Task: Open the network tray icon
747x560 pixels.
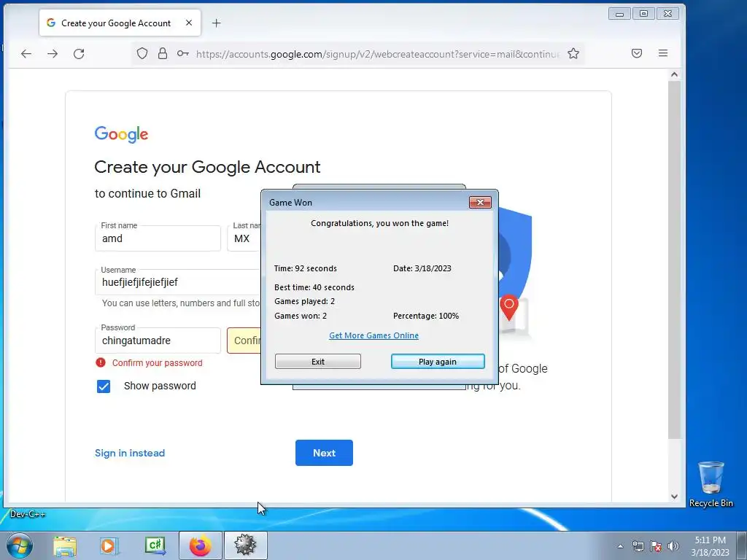Action: click(638, 546)
